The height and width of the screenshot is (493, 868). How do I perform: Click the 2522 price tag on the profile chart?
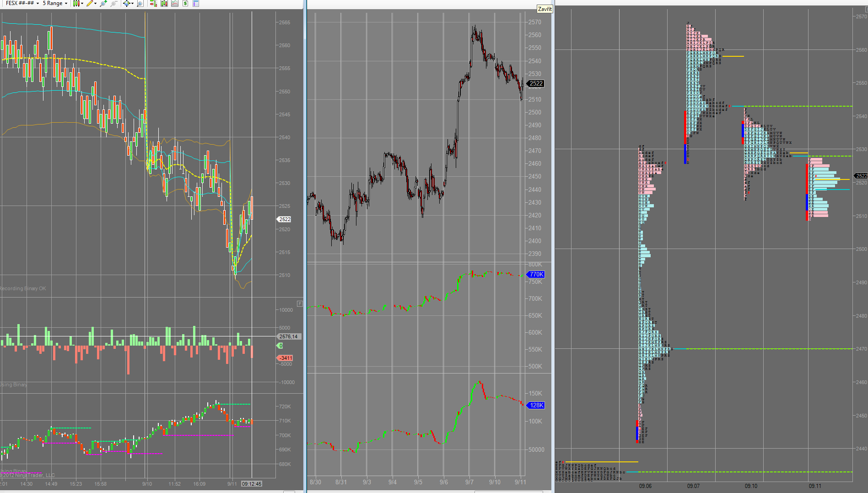pyautogui.click(x=862, y=176)
